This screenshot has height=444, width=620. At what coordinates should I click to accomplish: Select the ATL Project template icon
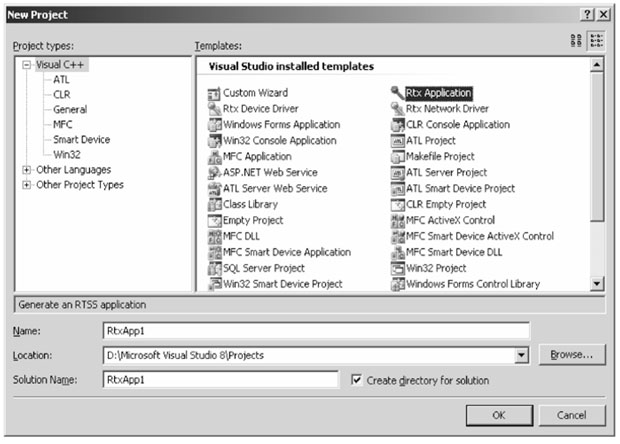pyautogui.click(x=397, y=141)
